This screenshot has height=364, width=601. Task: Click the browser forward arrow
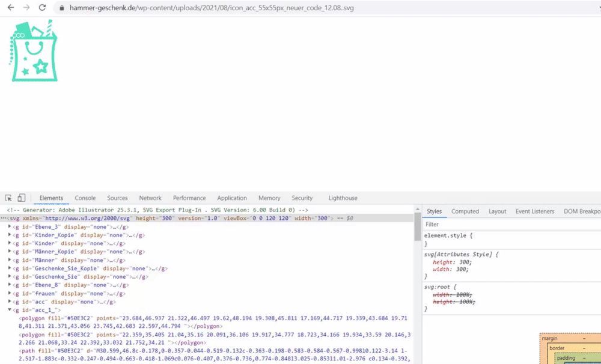pyautogui.click(x=26, y=8)
